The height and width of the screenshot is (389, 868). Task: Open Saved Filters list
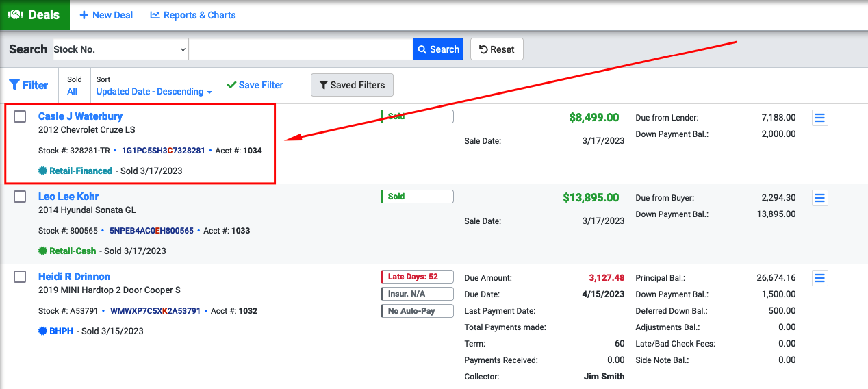pos(353,85)
